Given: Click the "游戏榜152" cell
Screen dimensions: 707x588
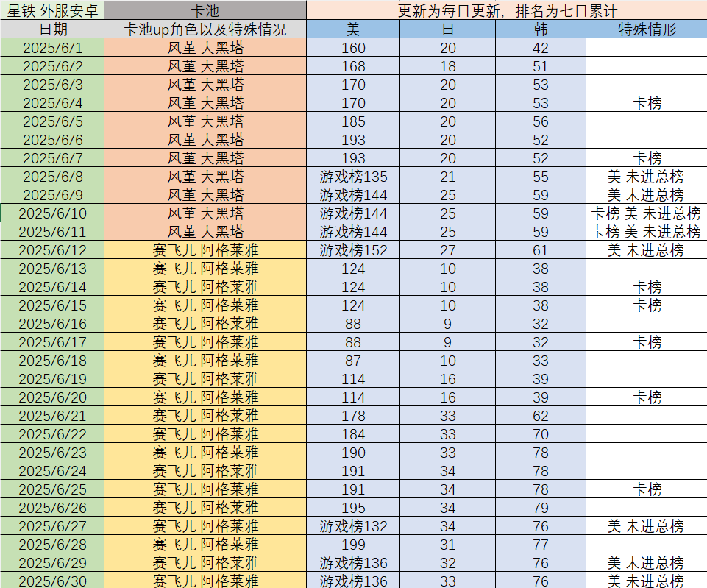Looking at the screenshot, I should coord(353,250).
